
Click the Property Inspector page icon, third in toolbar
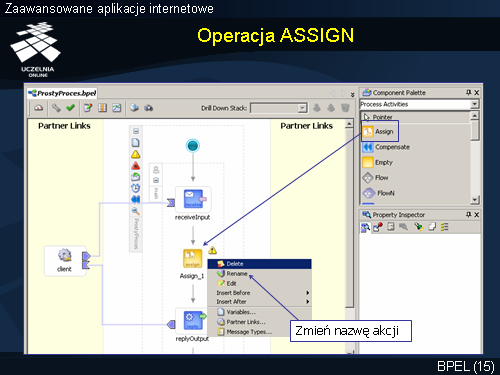coord(391,227)
